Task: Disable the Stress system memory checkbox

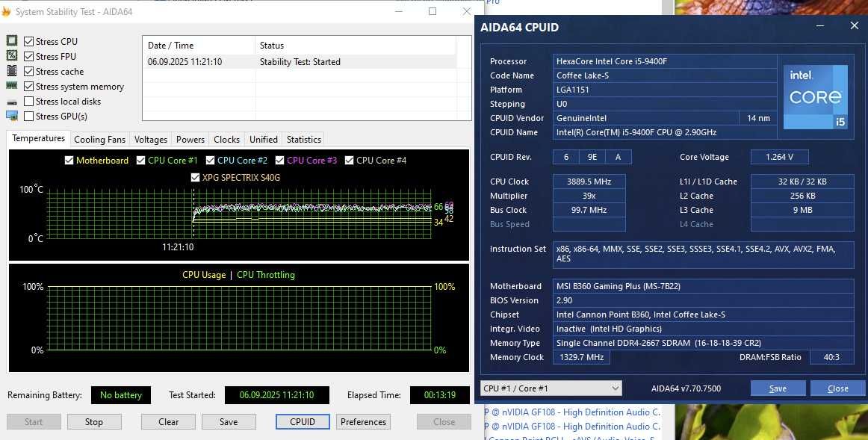Action: 29,86
